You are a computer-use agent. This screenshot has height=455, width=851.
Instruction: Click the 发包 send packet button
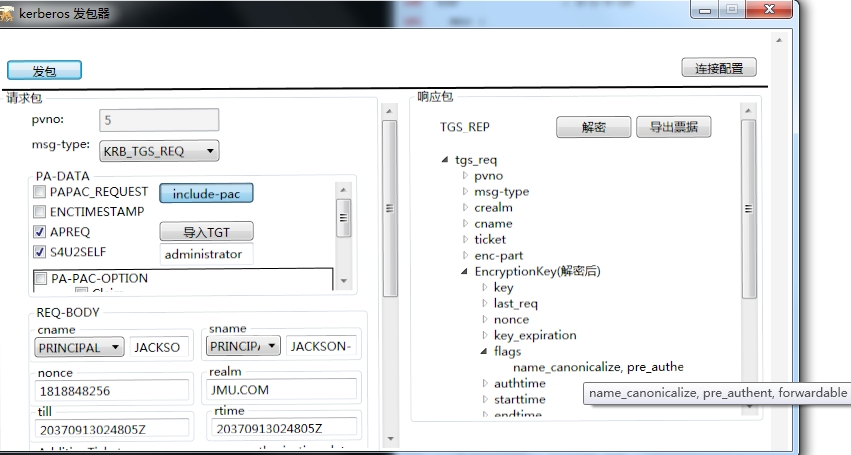(x=44, y=71)
